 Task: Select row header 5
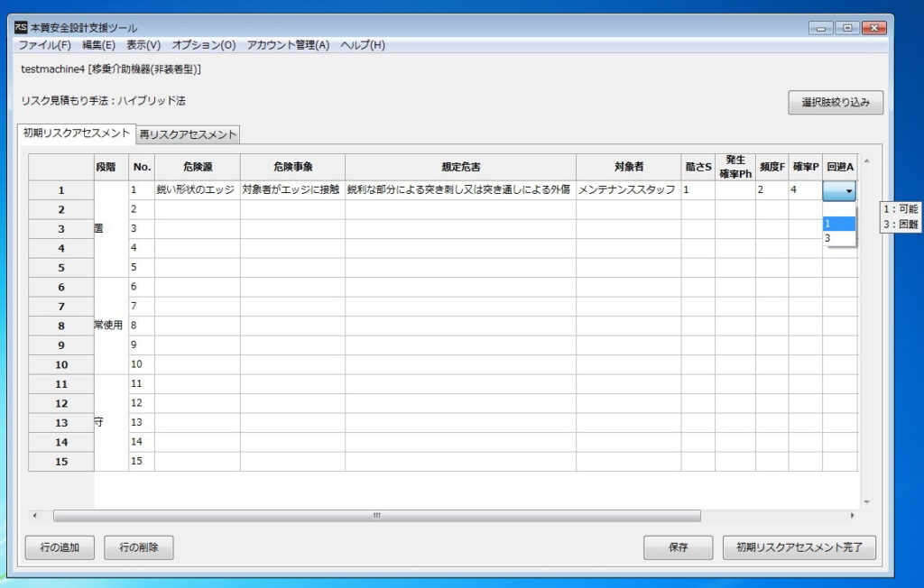point(61,268)
